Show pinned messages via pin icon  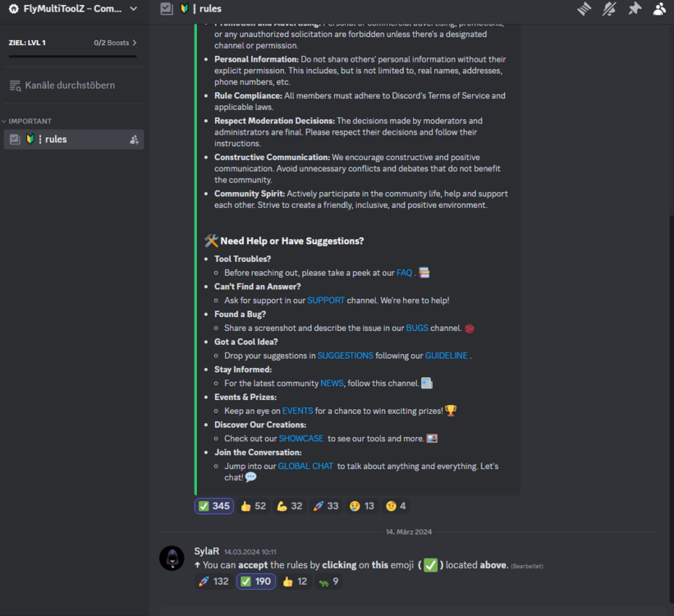point(635,9)
